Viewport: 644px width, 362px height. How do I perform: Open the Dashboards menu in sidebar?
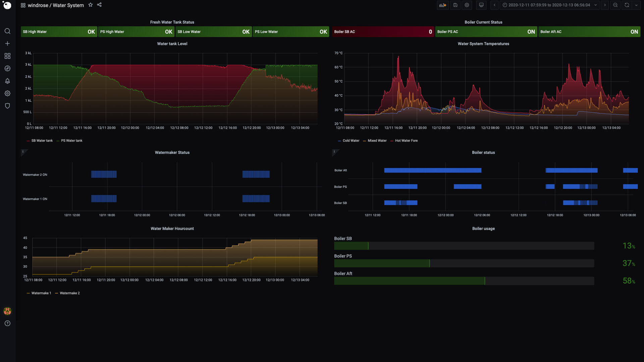click(7, 56)
